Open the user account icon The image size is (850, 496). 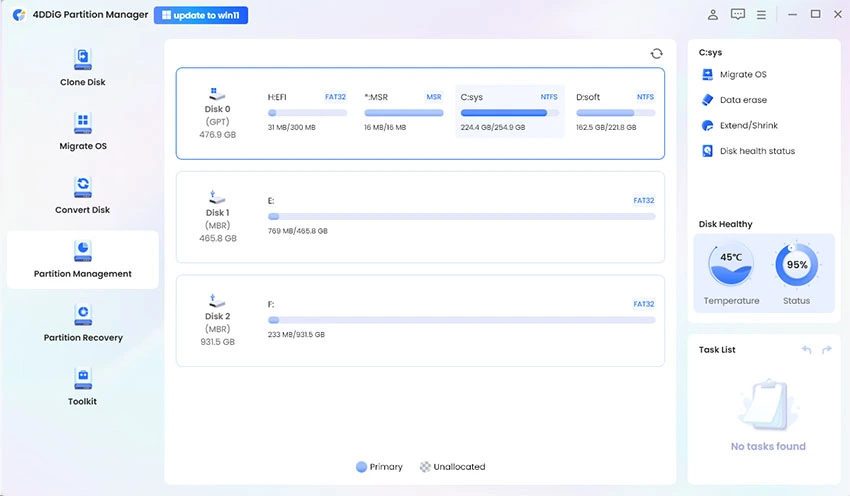(713, 15)
